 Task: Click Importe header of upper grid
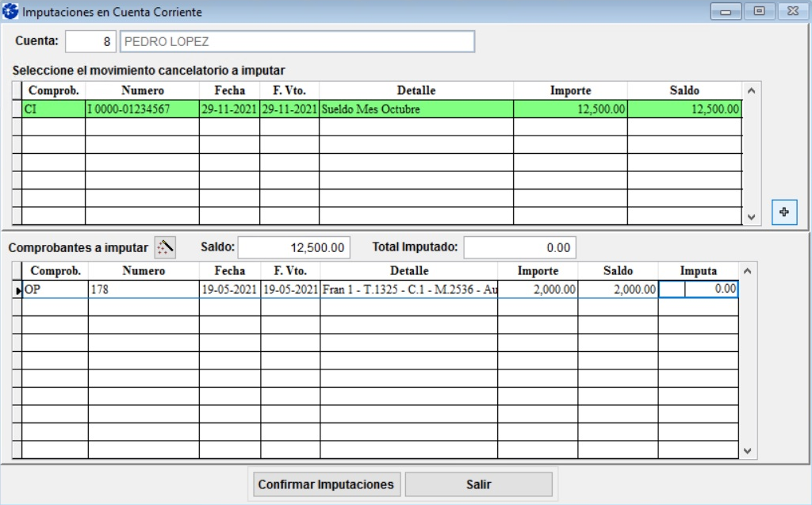[570, 90]
